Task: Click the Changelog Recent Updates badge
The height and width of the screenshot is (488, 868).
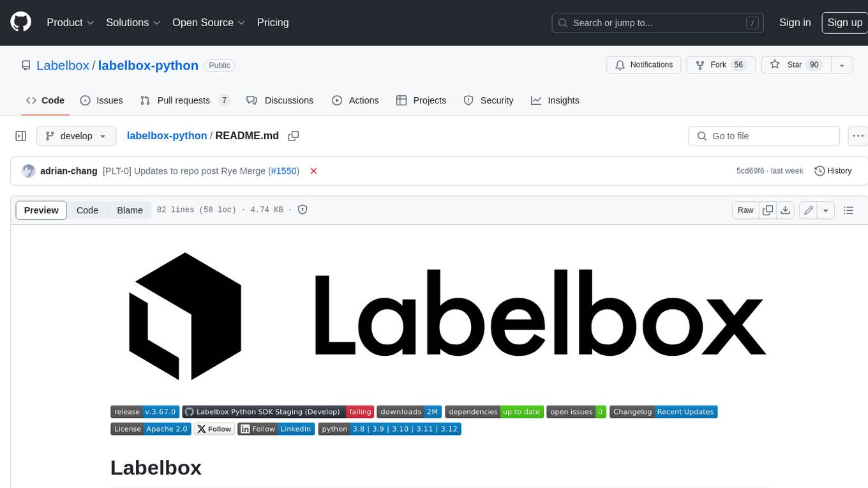Action: click(664, 412)
